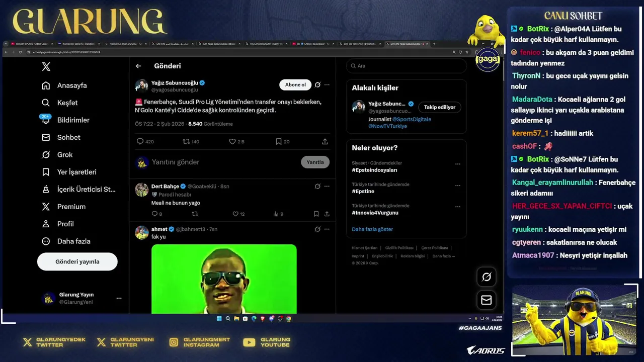Open #Epstine trending topic
The width and height of the screenshot is (644, 362).
pyautogui.click(x=363, y=191)
